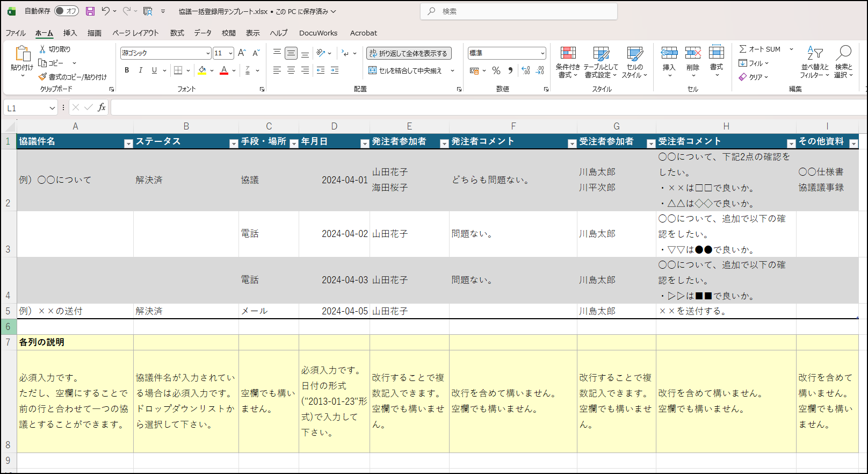Toggle underline formatting
This screenshot has height=474, width=868.
[x=155, y=70]
